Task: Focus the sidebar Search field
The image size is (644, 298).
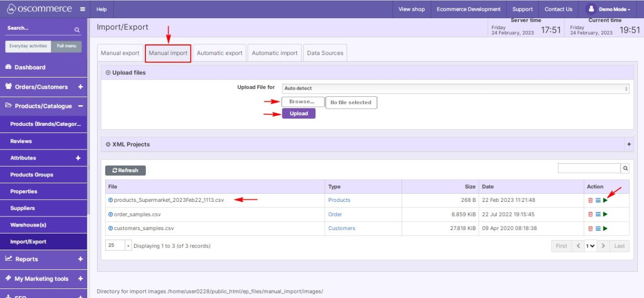Action: tap(39, 29)
